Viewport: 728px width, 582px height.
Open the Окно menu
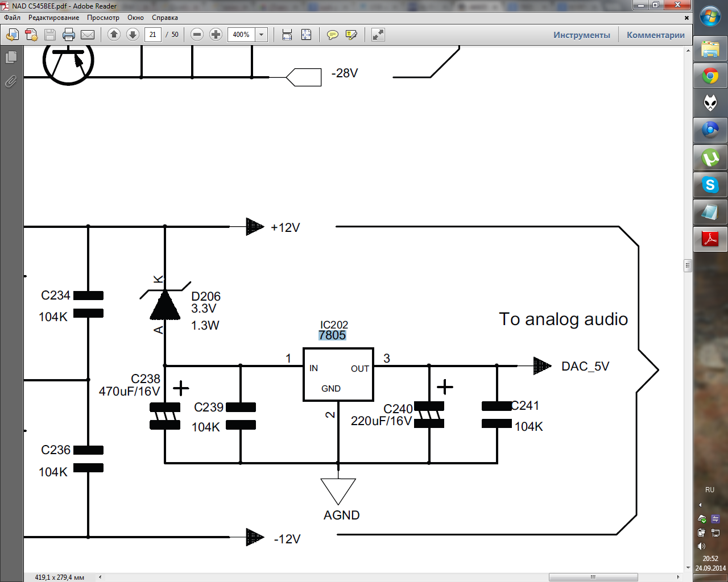135,18
